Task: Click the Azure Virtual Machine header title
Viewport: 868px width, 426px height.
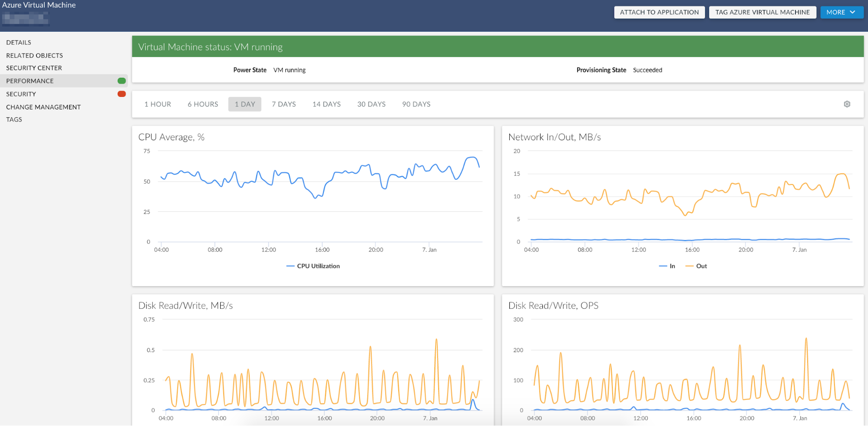Action: click(39, 5)
